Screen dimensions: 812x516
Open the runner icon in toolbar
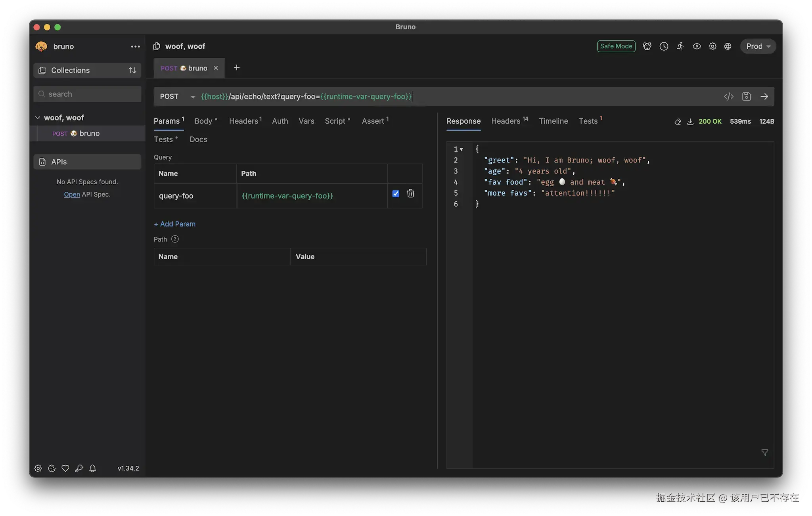680,46
